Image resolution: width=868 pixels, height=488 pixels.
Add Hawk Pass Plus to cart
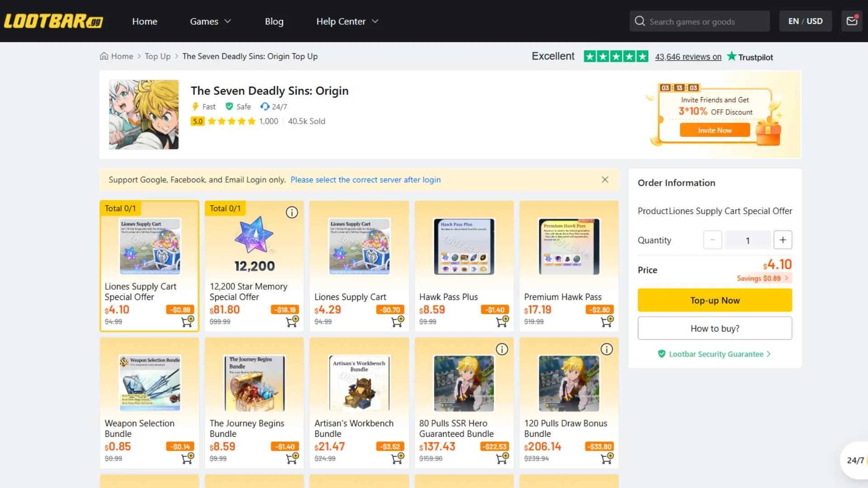tap(502, 322)
